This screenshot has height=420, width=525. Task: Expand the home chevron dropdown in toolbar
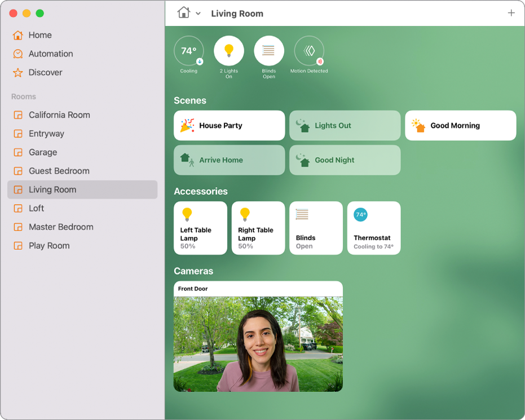pos(198,14)
